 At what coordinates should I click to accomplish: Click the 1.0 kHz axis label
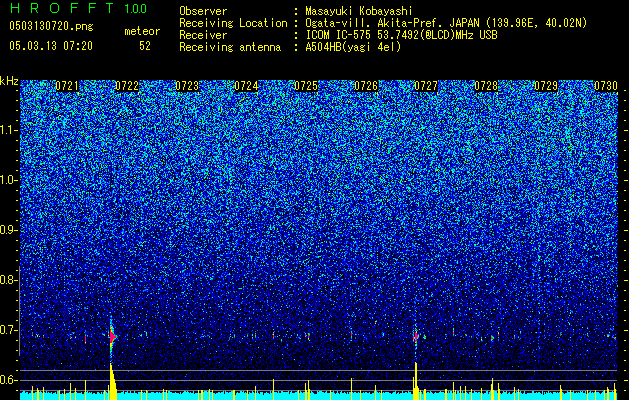coord(9,180)
